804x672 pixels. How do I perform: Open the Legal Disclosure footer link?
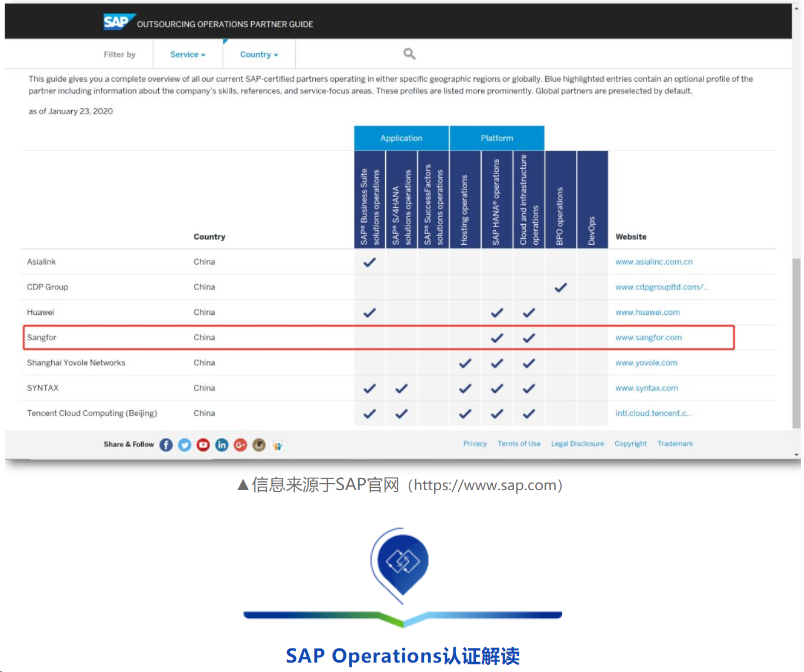(x=578, y=444)
